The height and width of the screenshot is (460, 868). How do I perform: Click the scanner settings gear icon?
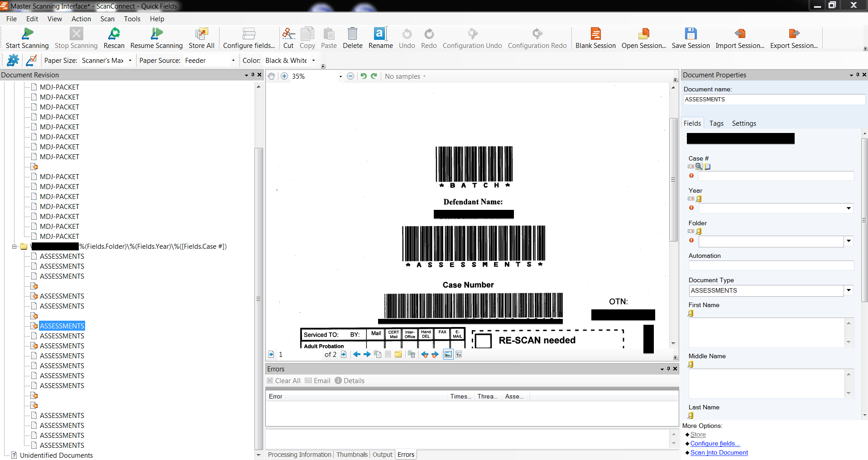click(13, 60)
